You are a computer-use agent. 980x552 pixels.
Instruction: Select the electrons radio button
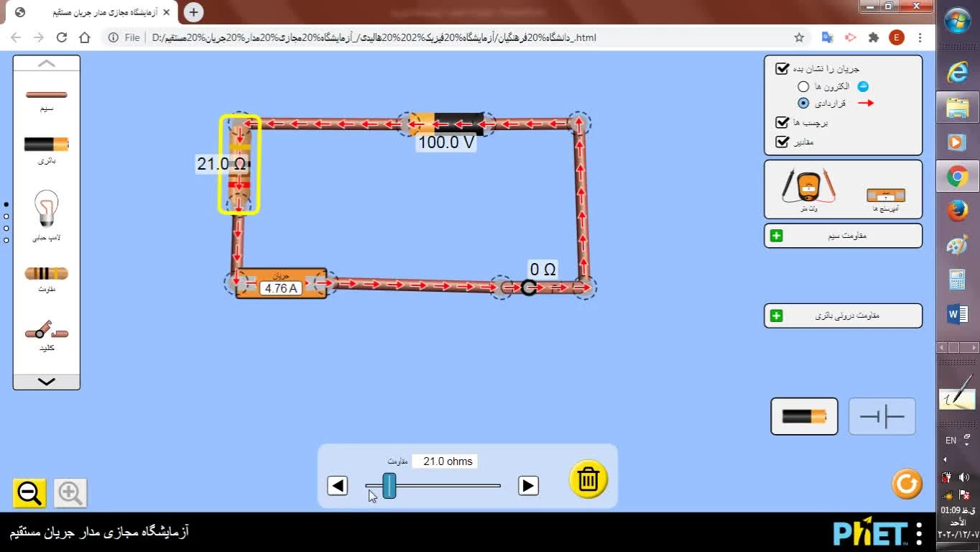click(803, 86)
